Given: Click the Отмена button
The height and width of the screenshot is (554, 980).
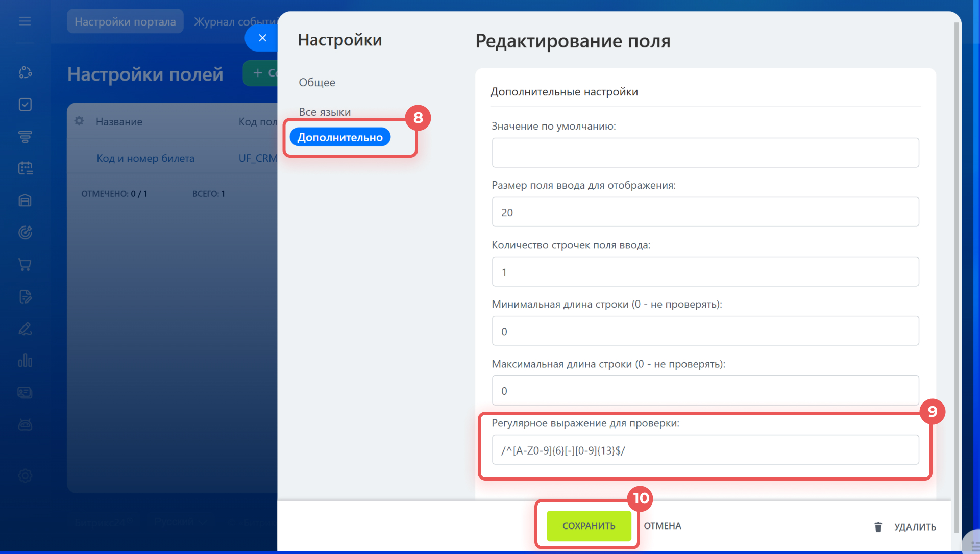Looking at the screenshot, I should (x=662, y=526).
